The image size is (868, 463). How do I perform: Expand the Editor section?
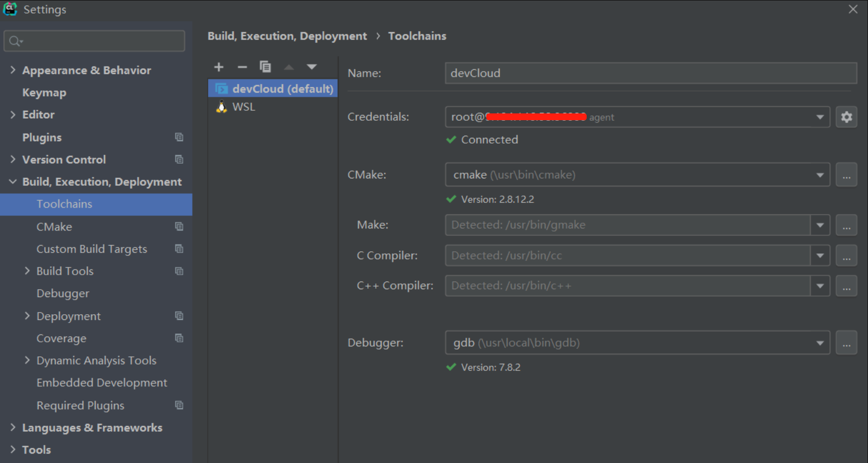pos(13,114)
